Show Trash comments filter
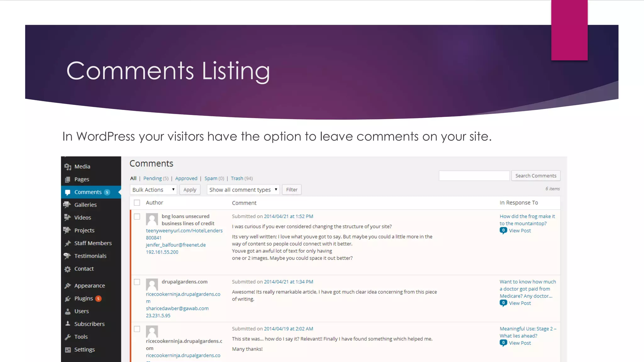644x362 pixels. (242, 178)
